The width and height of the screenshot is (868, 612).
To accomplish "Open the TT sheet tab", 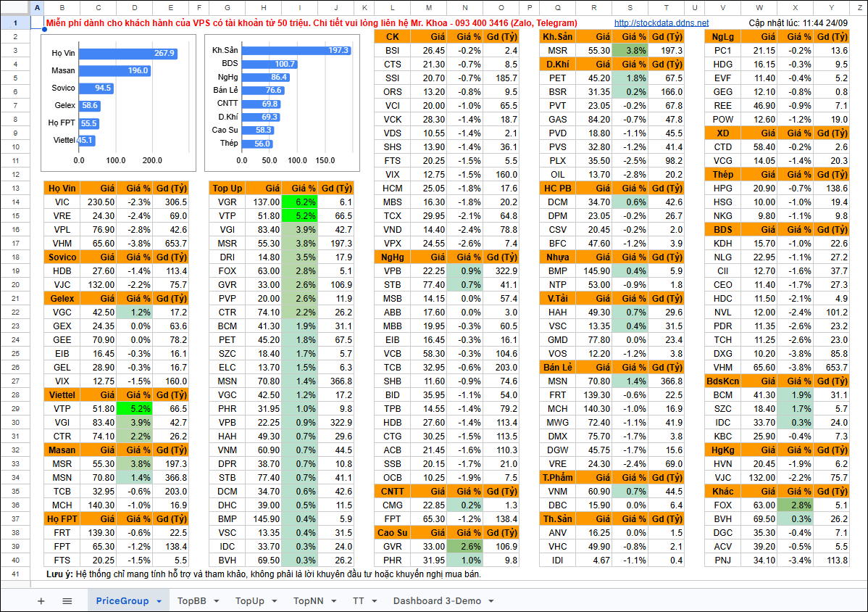I will click(x=358, y=601).
